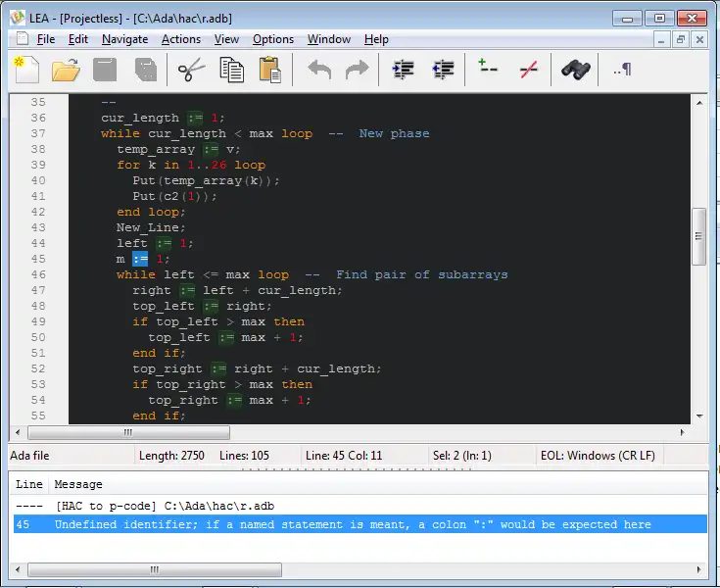720x588 pixels.
Task: Click the Message column header
Action: coord(78,484)
